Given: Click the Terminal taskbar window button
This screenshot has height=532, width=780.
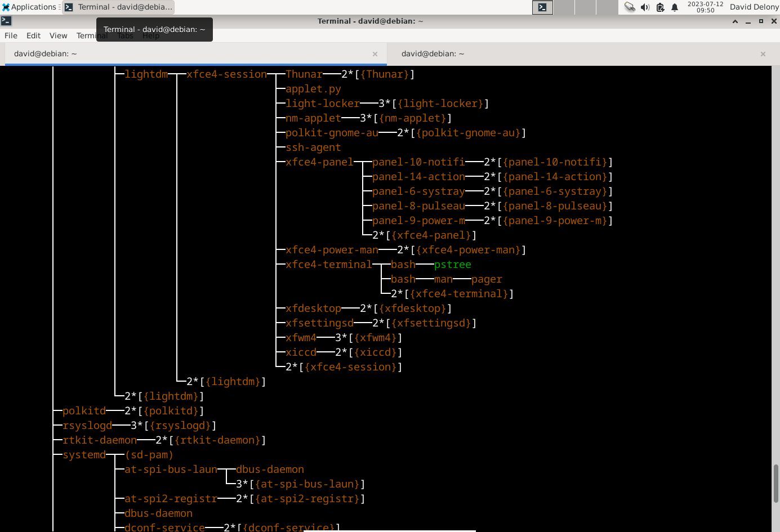Looking at the screenshot, I should click(118, 7).
